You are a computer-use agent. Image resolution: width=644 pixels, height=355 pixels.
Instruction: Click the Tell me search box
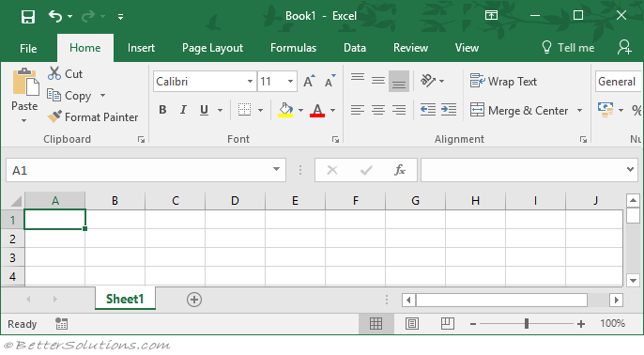(x=568, y=48)
